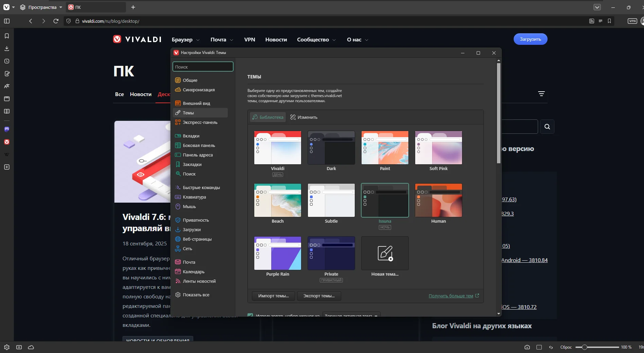Image resolution: width=644 pixels, height=353 pixels.
Task: Expand the Браузер navigation dropdown
Action: [x=185, y=40]
